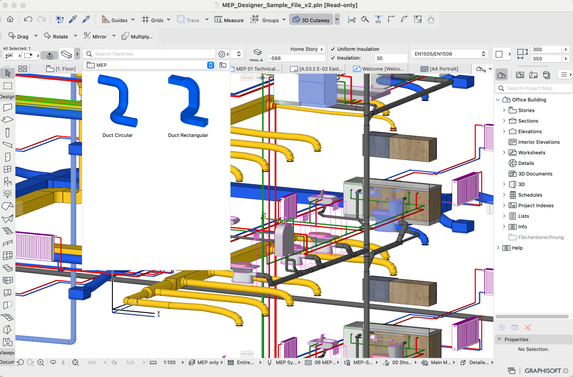Uncheck the Insulation checkbox

pos(333,58)
